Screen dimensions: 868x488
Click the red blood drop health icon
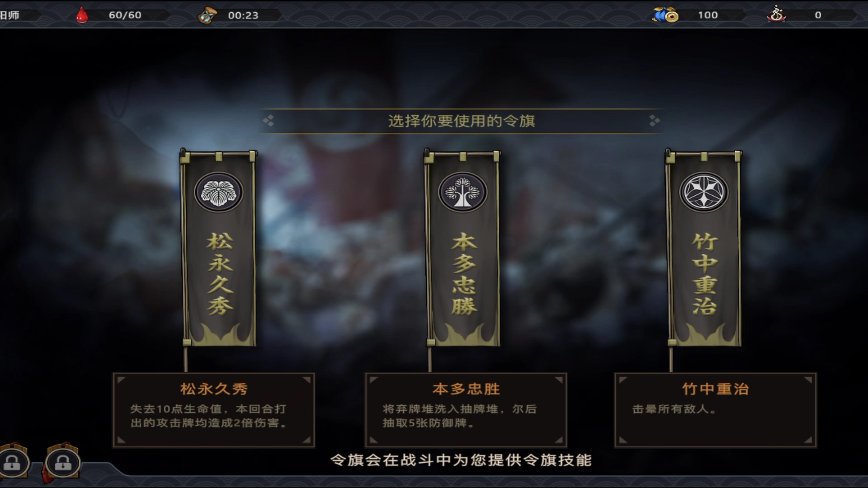coord(82,15)
